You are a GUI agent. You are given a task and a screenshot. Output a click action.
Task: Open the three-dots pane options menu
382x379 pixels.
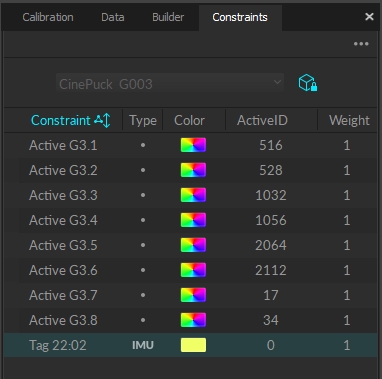[361, 44]
